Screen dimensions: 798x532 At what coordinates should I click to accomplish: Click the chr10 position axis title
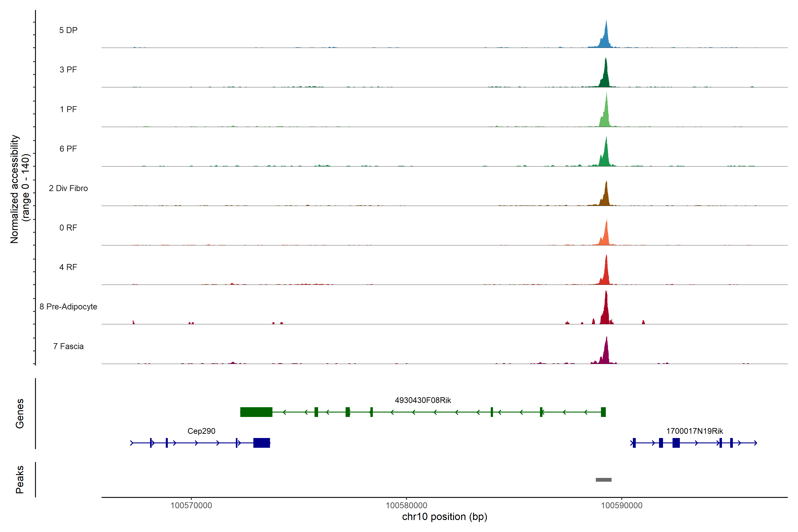[x=444, y=517]
